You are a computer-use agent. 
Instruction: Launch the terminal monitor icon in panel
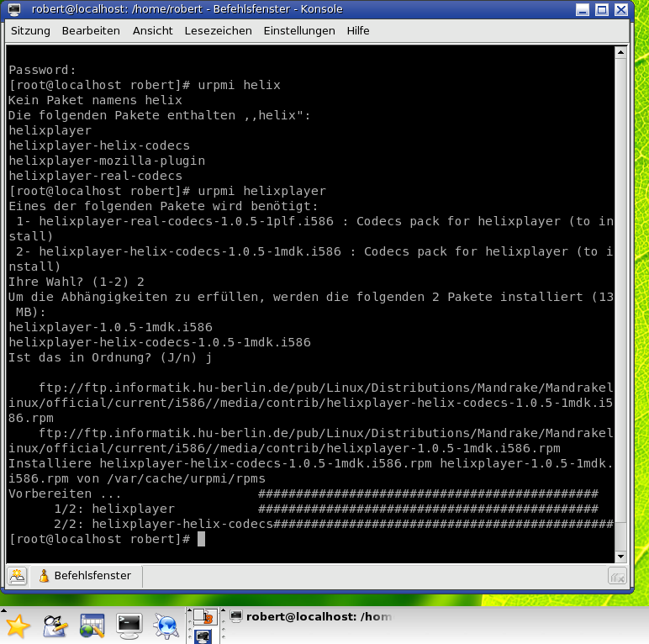[129, 626]
